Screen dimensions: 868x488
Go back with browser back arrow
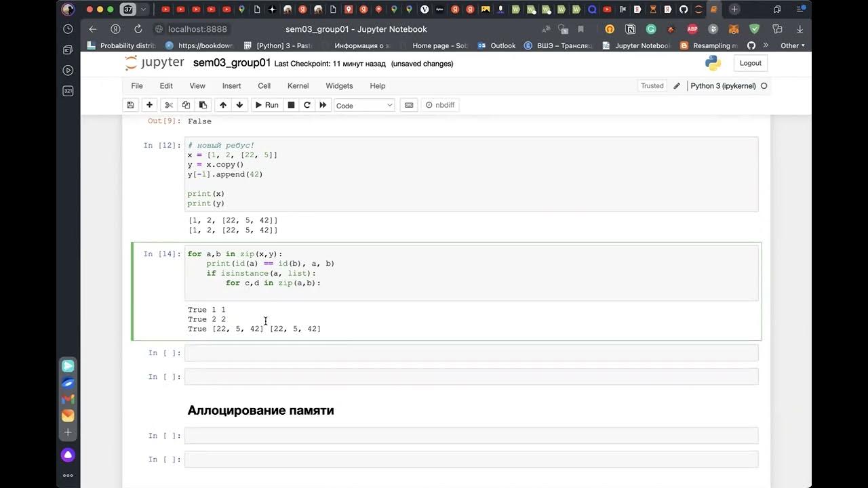tap(93, 29)
